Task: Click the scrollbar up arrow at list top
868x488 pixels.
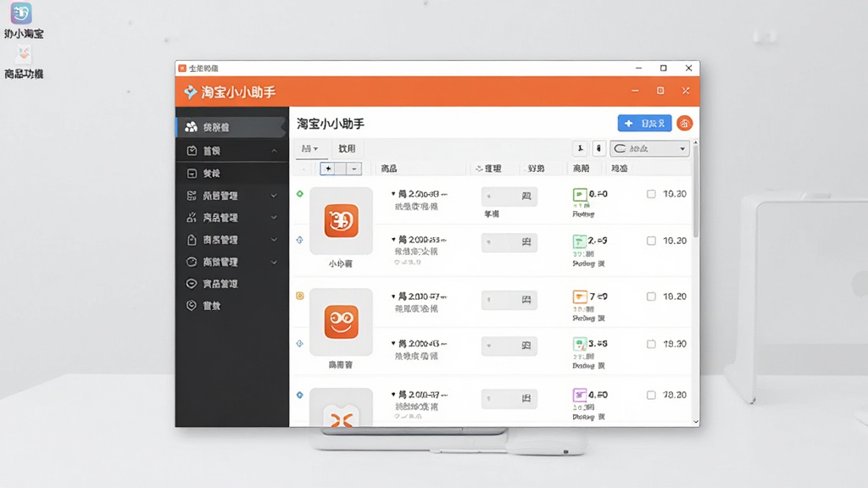Action: pyautogui.click(x=696, y=143)
